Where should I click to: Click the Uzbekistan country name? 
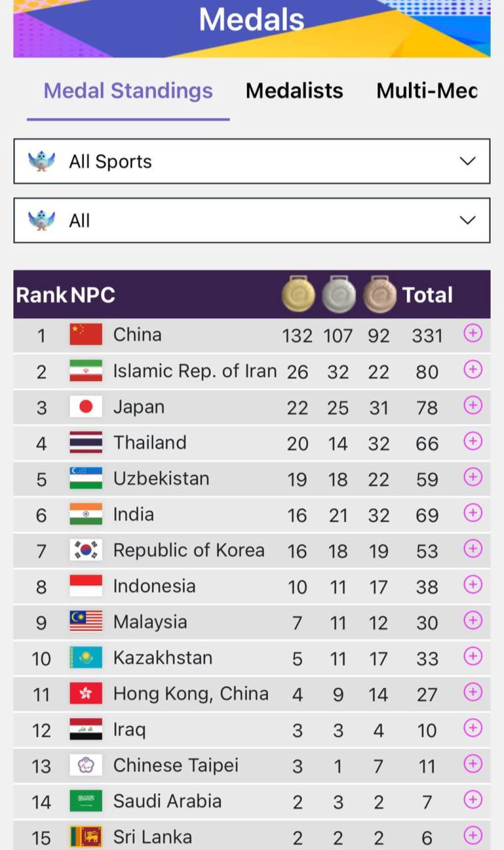tap(161, 478)
